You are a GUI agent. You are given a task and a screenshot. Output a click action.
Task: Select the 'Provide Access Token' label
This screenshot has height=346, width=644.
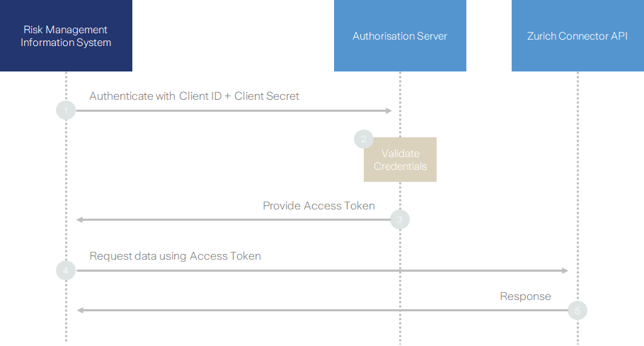[318, 206]
